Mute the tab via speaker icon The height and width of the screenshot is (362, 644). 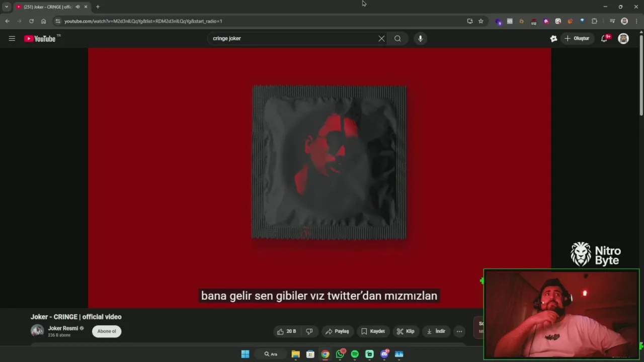point(77,7)
